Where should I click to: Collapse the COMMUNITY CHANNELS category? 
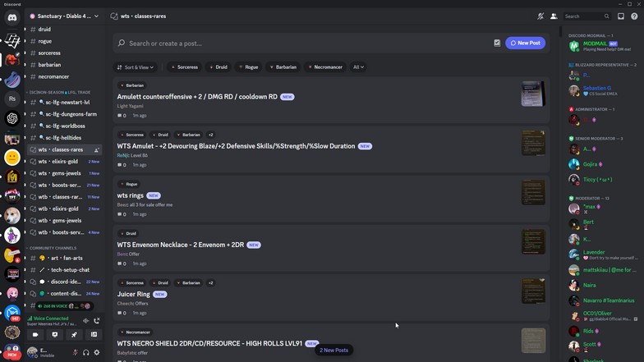click(x=52, y=248)
